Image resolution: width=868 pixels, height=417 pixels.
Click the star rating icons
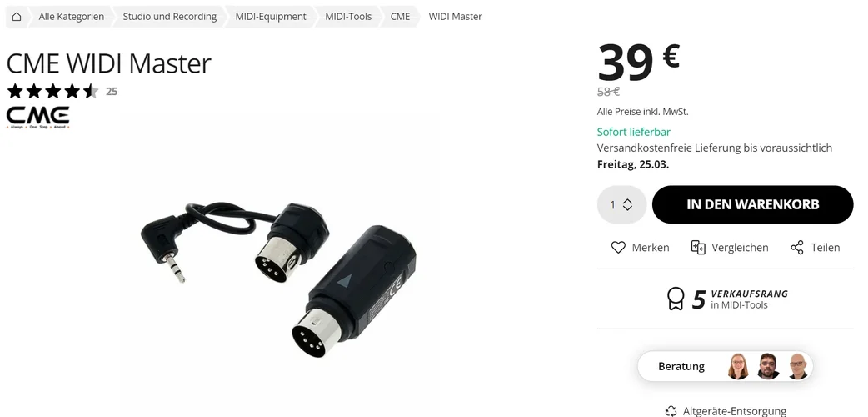[x=52, y=92]
